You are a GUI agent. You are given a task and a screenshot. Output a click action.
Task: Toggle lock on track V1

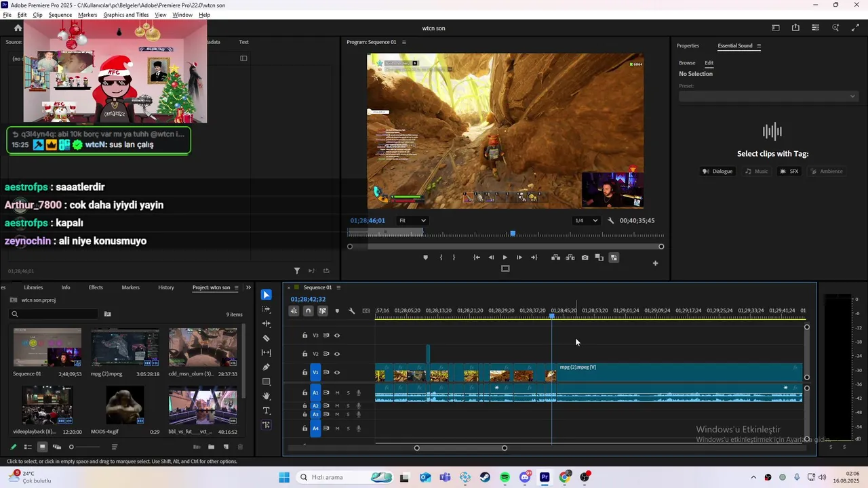point(304,372)
